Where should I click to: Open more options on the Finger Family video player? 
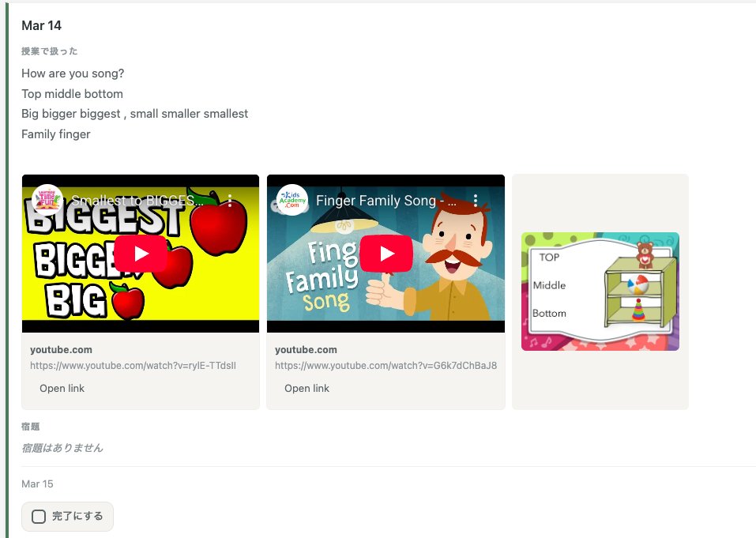(476, 201)
